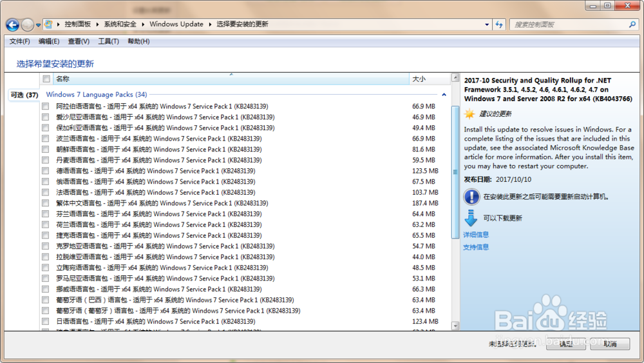Click the recommended update star icon

point(469,114)
